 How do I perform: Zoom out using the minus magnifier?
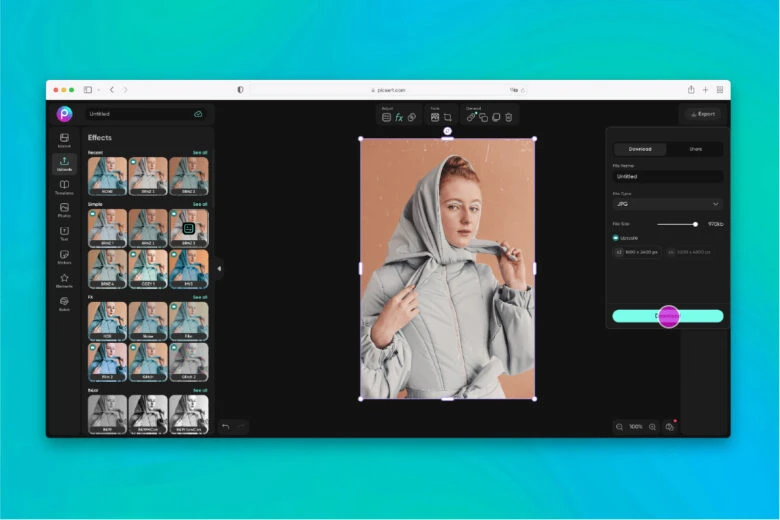[620, 427]
